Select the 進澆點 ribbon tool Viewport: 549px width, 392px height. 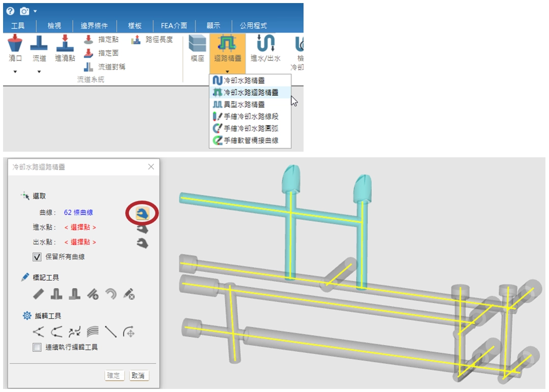click(65, 49)
